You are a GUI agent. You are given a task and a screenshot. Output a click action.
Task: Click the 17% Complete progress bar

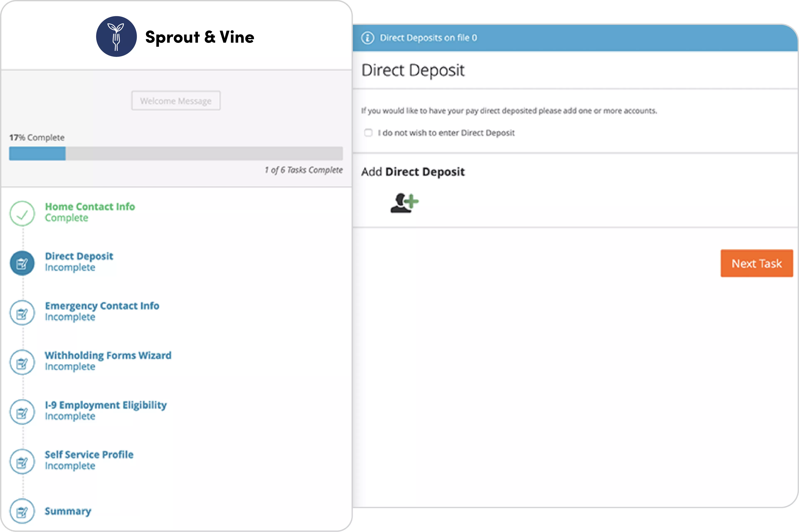(x=176, y=154)
